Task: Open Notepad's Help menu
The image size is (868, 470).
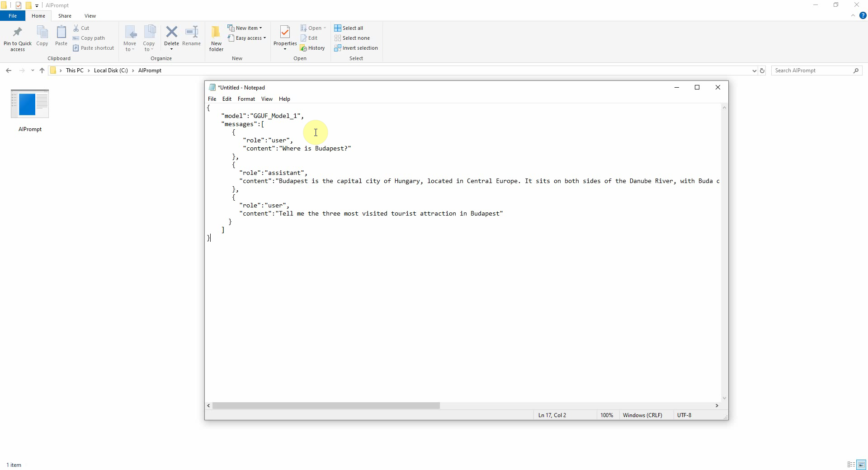Action: (x=284, y=99)
